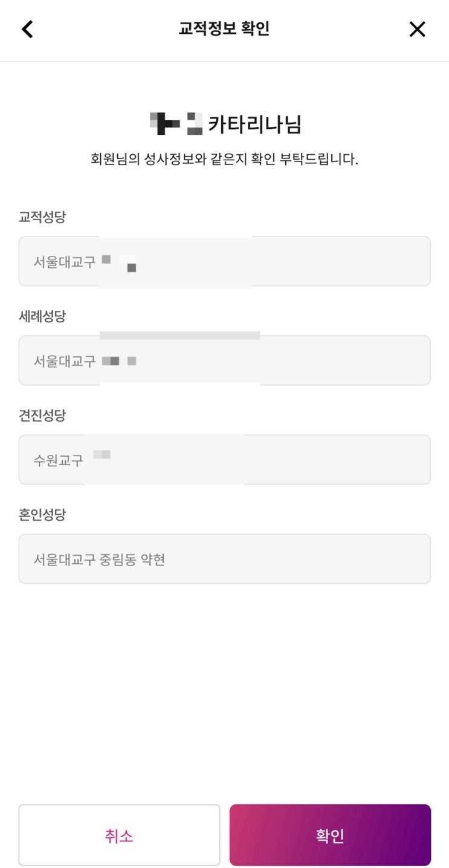Go back using the left arrow
This screenshot has width=449, height=868.
[28, 29]
